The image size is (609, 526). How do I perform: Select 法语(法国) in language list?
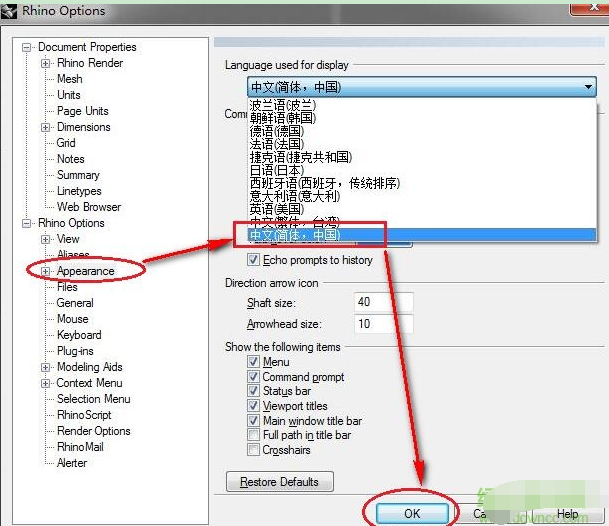pyautogui.click(x=422, y=144)
